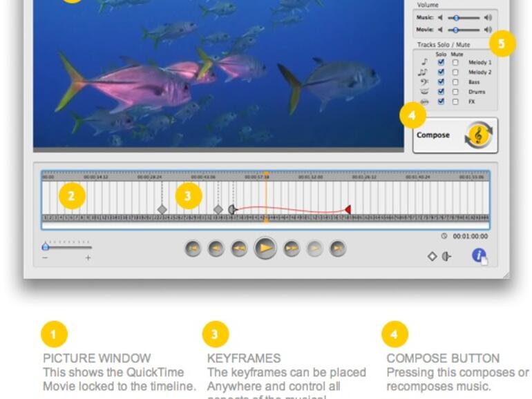532x399 pixels.
Task: Click the zoom in plus sign
Action: pos(88,257)
